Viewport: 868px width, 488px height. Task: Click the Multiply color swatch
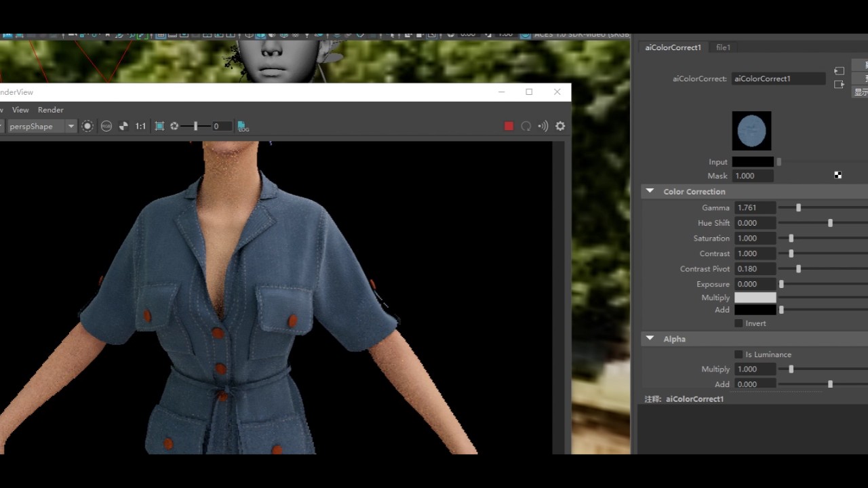point(755,298)
